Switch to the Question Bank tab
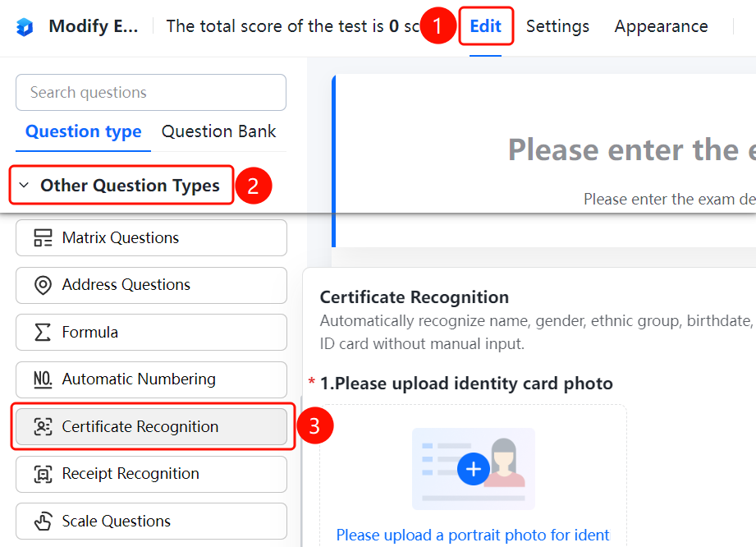This screenshot has height=547, width=756. 218,131
